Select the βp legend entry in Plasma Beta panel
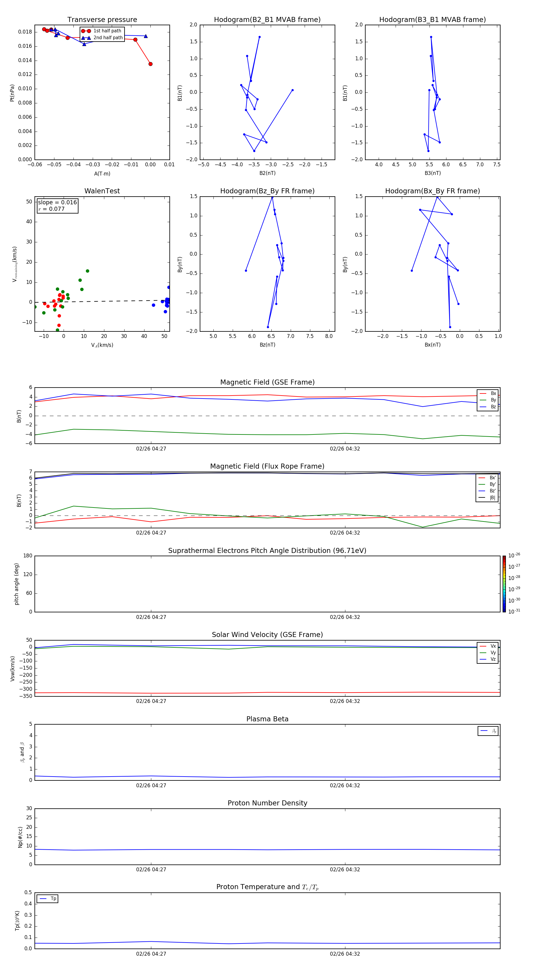Image resolution: width=535 pixels, height=980 pixels. click(x=488, y=731)
